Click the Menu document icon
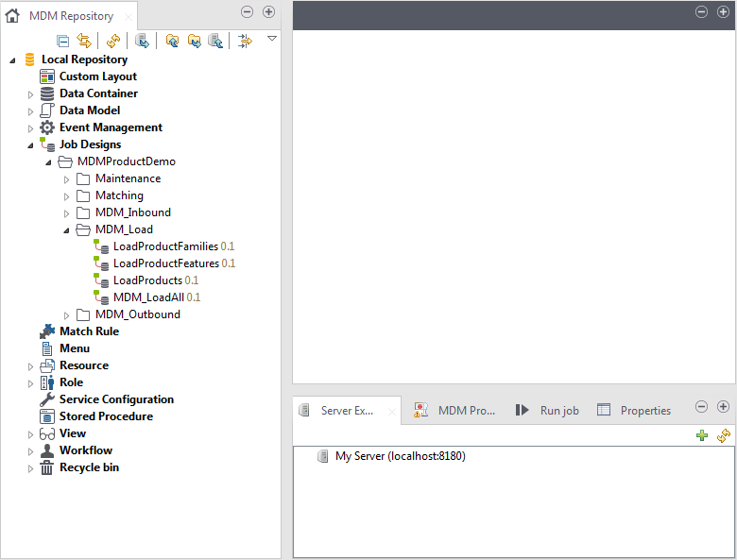 tap(47, 348)
